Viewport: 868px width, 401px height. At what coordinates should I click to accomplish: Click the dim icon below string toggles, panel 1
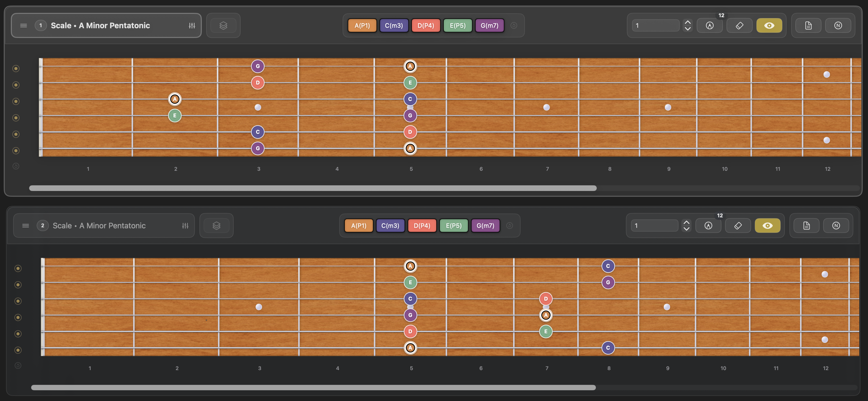(x=16, y=166)
